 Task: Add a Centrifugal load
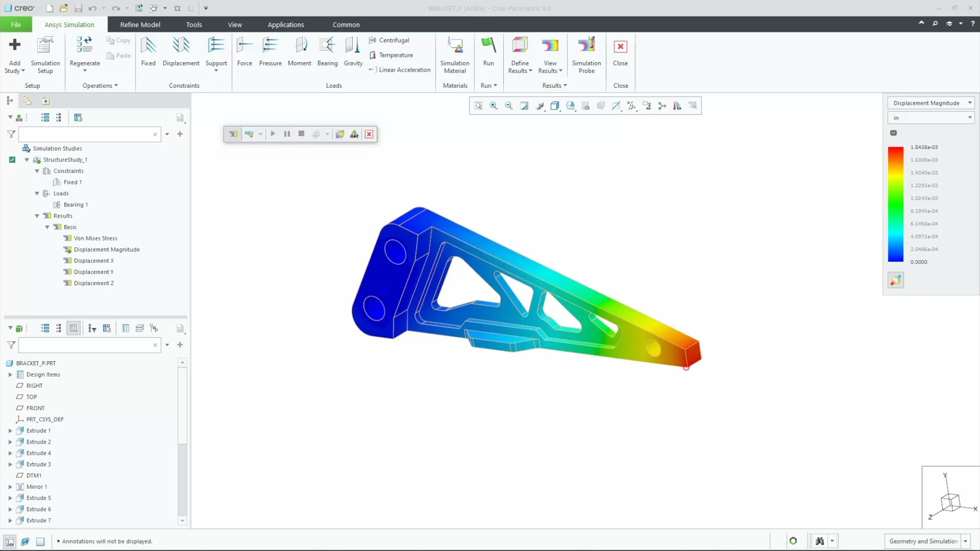click(x=389, y=40)
